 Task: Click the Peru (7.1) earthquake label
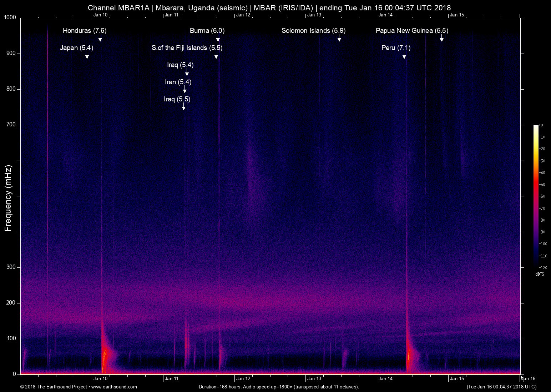coord(396,48)
